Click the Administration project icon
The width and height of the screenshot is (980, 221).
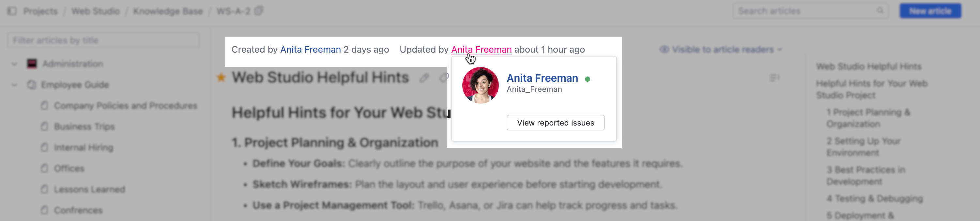pos(32,64)
